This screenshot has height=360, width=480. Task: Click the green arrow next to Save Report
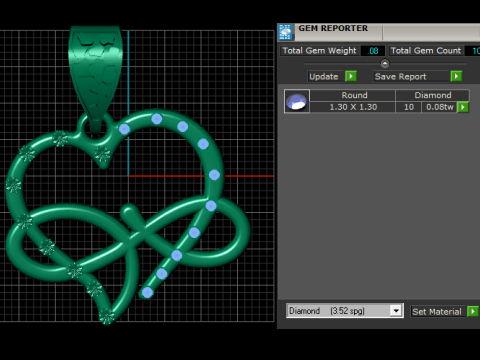pyautogui.click(x=456, y=76)
